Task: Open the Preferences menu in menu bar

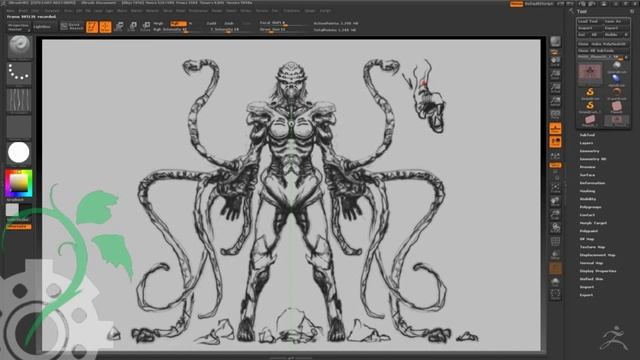Action: click(x=198, y=11)
